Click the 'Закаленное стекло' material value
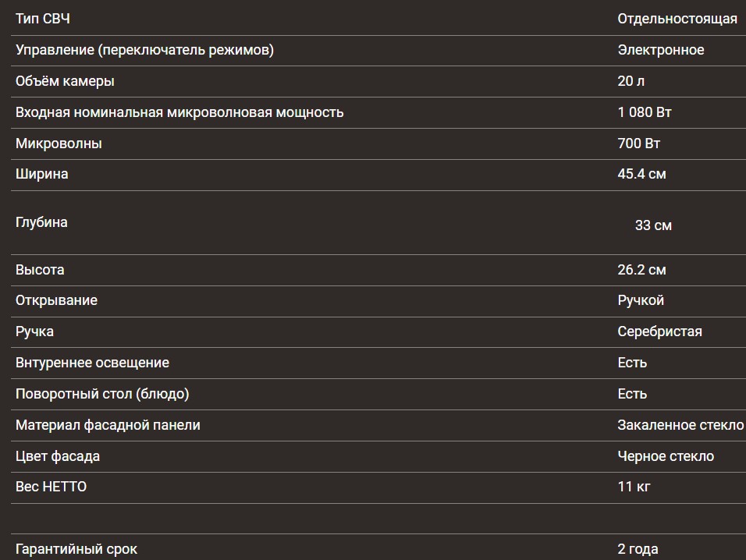 pyautogui.click(x=680, y=425)
